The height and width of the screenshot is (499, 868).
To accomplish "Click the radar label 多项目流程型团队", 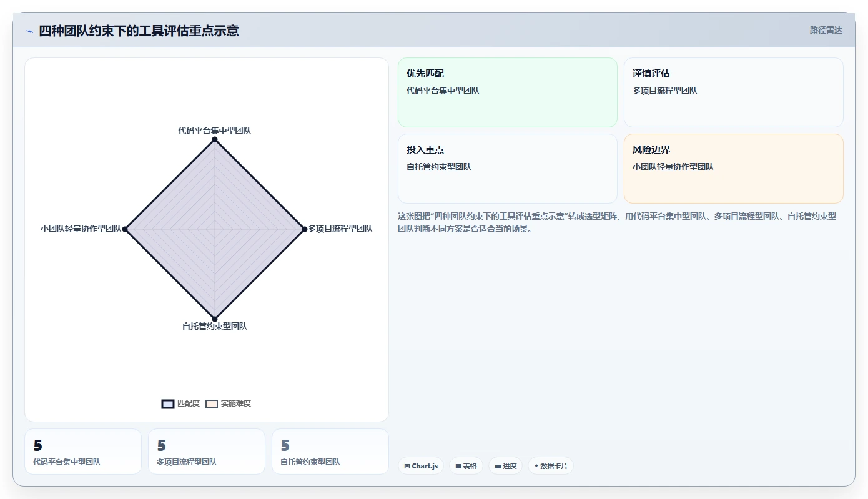I will 340,229.
